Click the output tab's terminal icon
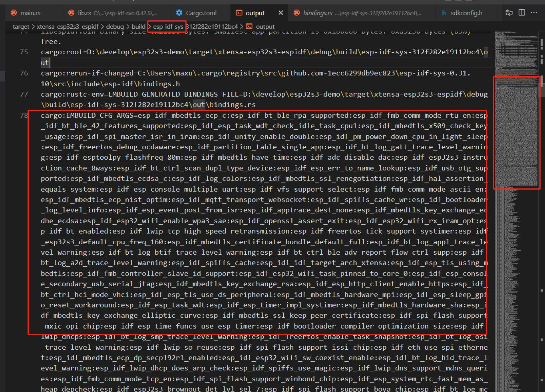 (239, 13)
